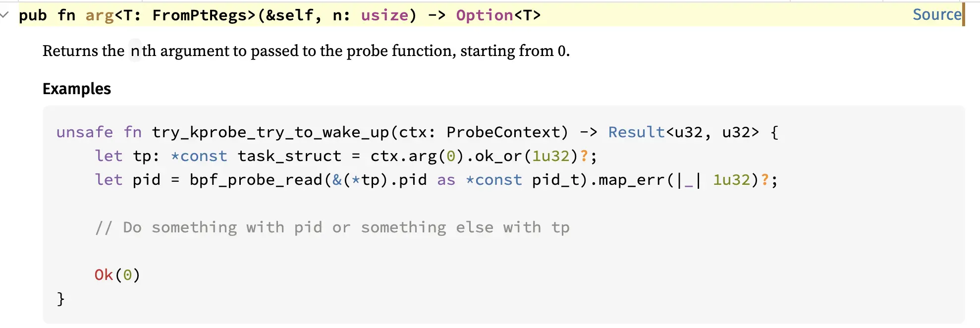This screenshot has height=328, width=980.
Task: Follow the usize type link
Action: pyautogui.click(x=384, y=15)
